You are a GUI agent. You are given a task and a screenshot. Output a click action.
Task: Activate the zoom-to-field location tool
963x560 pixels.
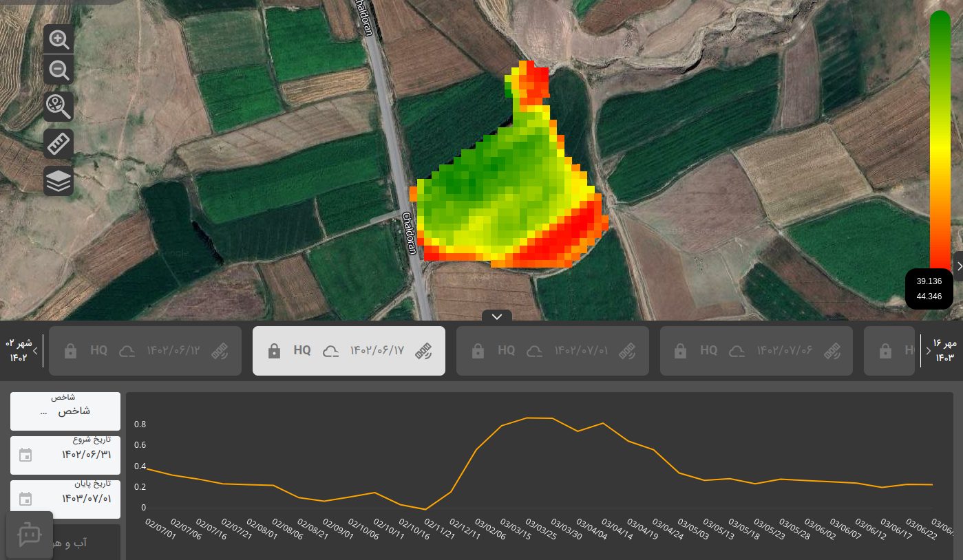click(59, 107)
